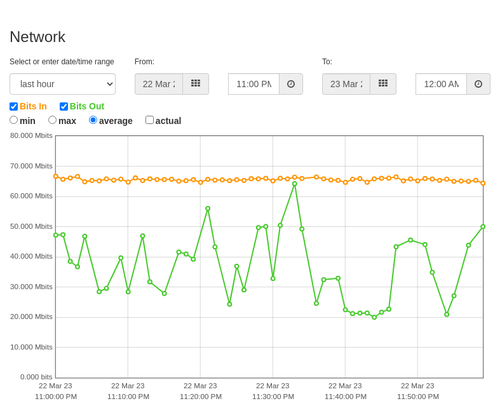
Task: Open the To date calendar picker icon
Action: pos(383,84)
